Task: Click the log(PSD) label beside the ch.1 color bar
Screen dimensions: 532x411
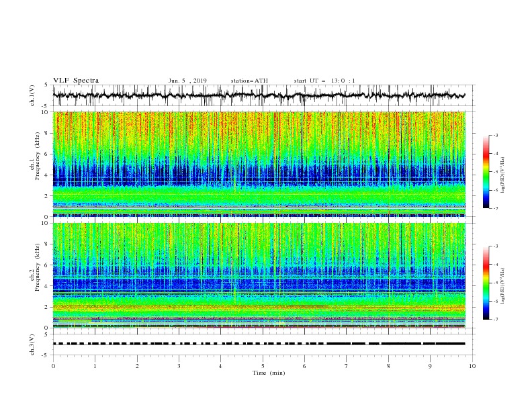Action: (503, 175)
